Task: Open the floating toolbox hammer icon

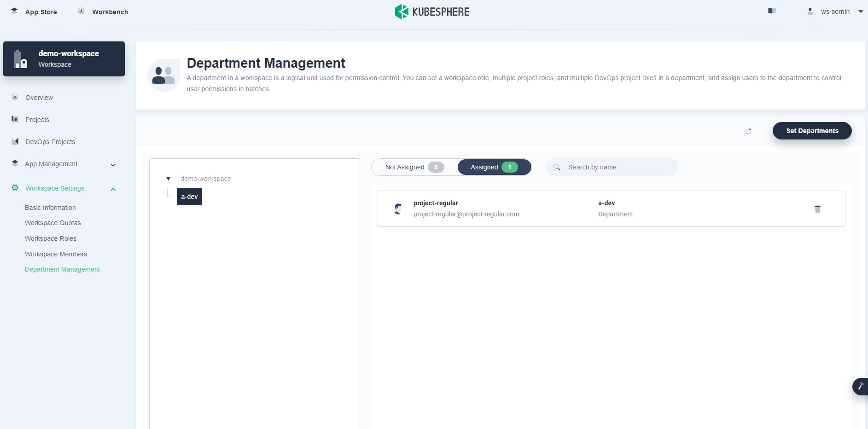Action: pyautogui.click(x=860, y=386)
